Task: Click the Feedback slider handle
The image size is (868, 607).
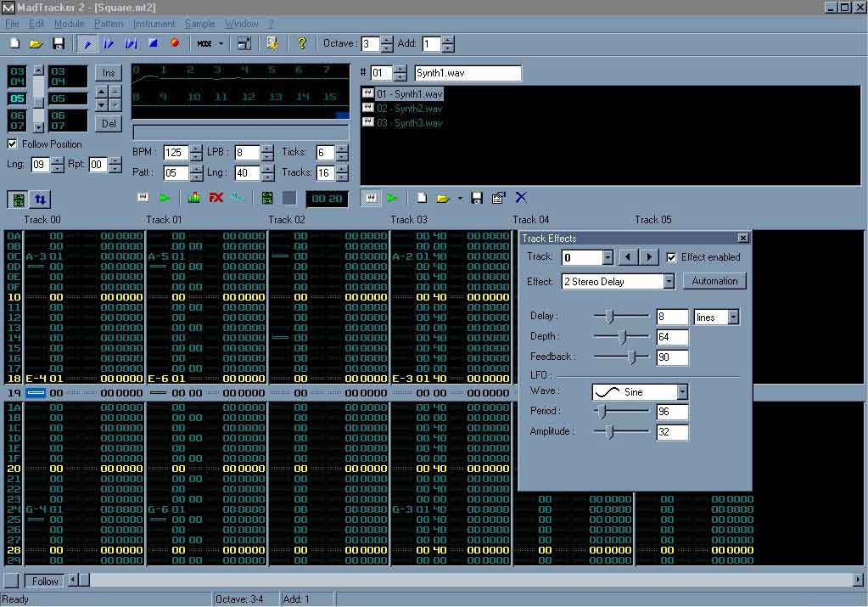Action: 631,357
